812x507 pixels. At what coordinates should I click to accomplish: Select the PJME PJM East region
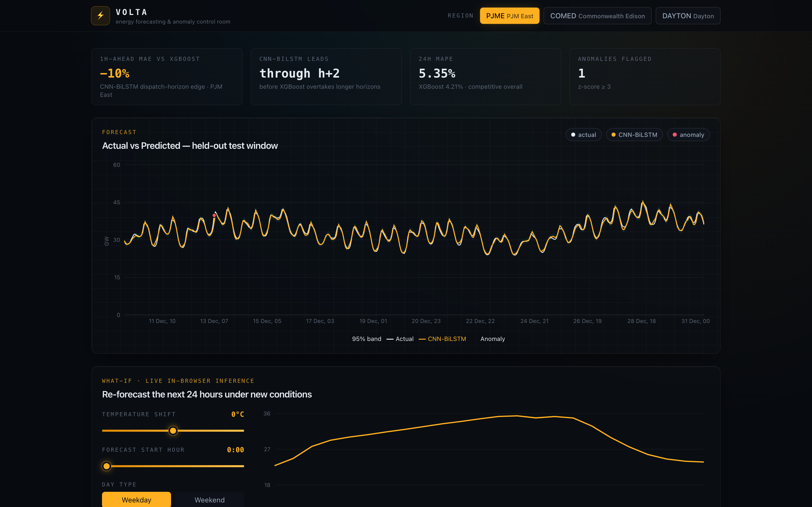(x=509, y=16)
